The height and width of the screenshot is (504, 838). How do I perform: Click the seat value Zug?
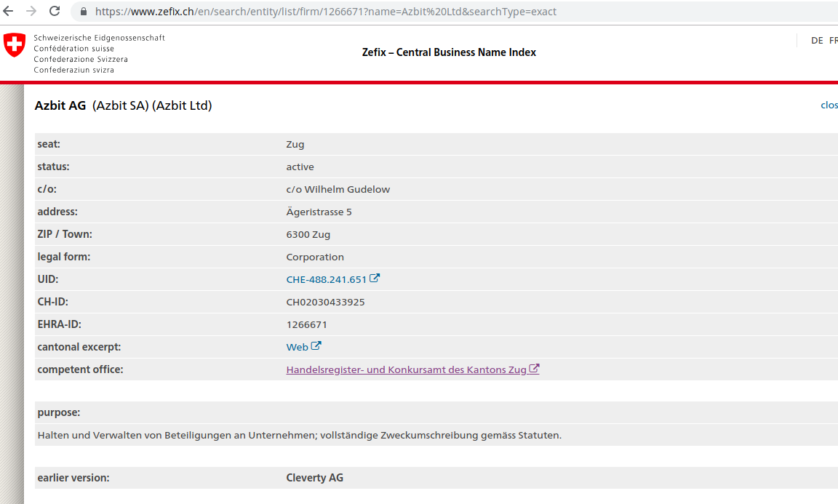[295, 144]
